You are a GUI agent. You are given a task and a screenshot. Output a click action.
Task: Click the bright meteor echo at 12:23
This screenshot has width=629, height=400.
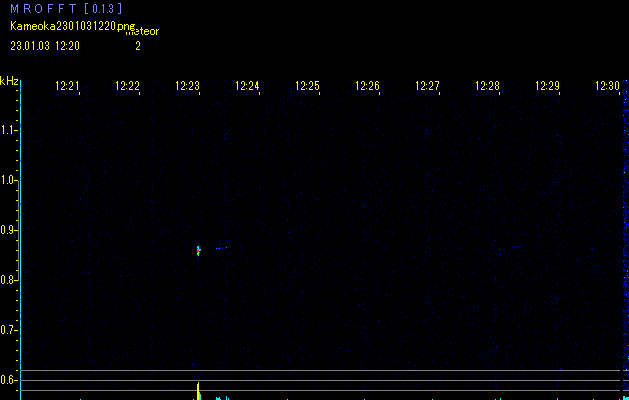(198, 251)
